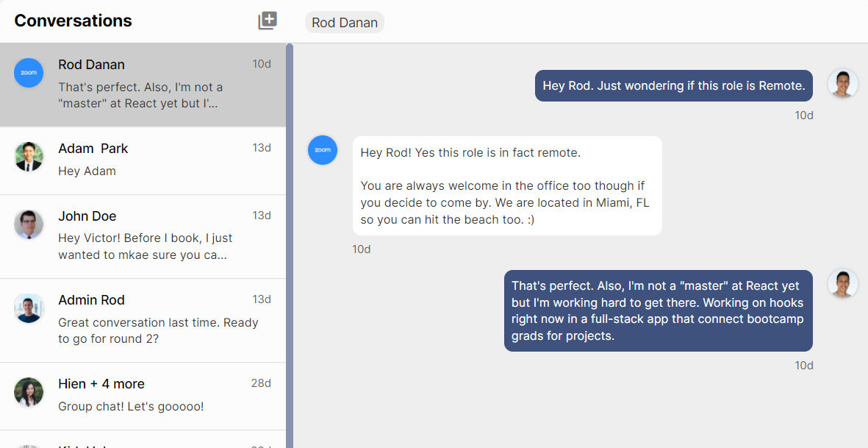Click the Hien group chat avatar
The height and width of the screenshot is (448, 868).
click(29, 393)
